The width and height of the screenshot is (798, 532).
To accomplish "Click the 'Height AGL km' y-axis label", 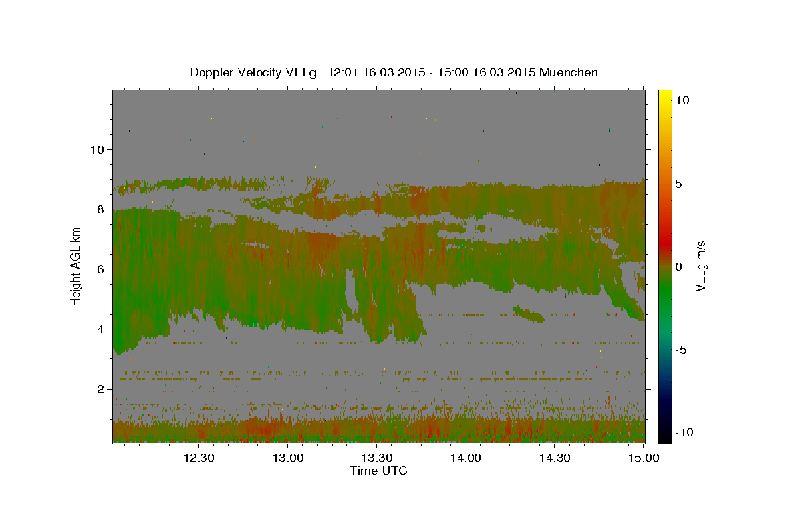I will click(x=76, y=267).
